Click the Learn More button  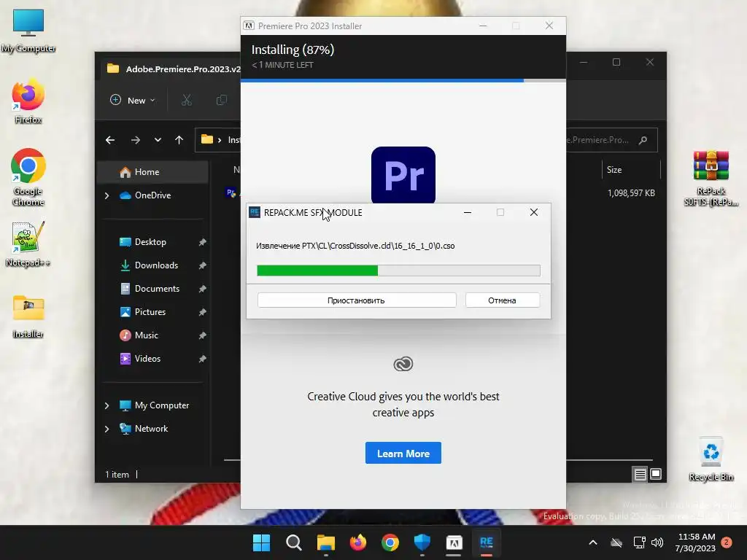click(403, 453)
